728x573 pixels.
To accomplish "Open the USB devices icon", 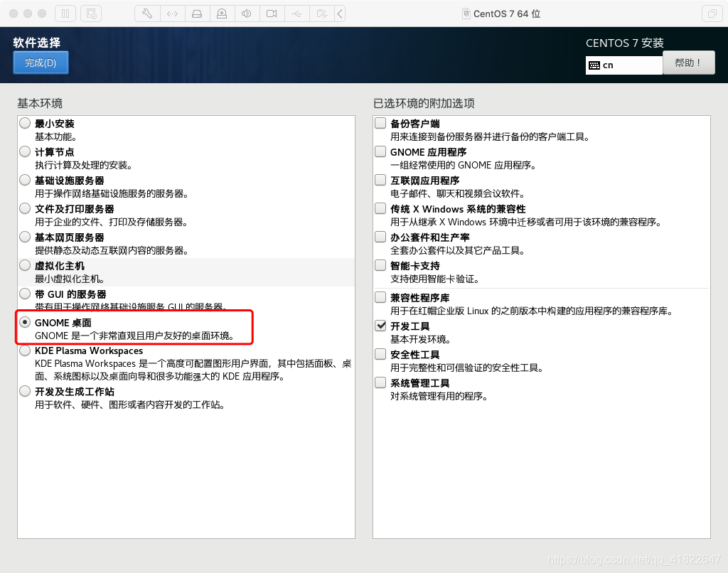I will click(296, 14).
